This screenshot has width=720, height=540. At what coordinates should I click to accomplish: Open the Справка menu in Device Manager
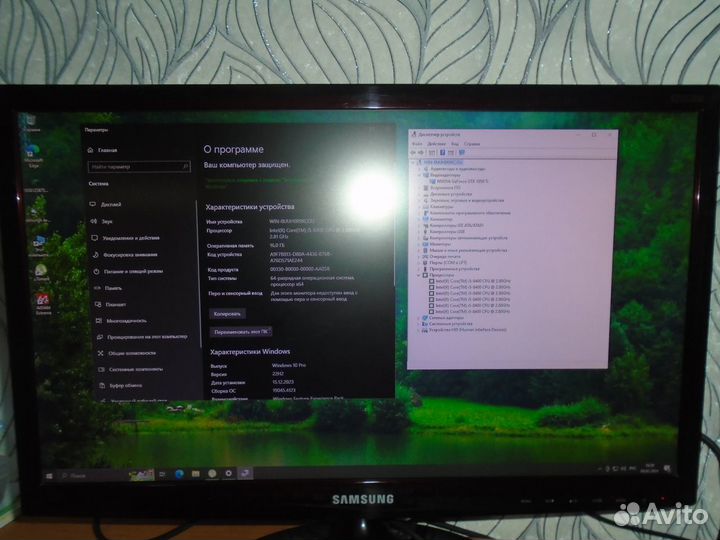point(472,144)
